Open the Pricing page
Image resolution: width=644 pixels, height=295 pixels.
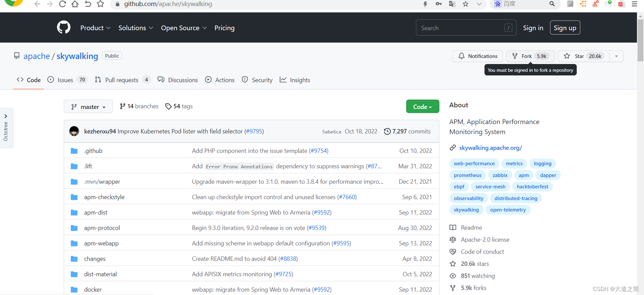pos(224,28)
